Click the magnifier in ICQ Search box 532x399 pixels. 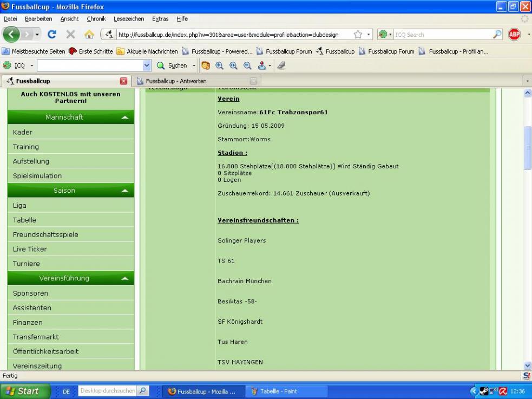[497, 35]
